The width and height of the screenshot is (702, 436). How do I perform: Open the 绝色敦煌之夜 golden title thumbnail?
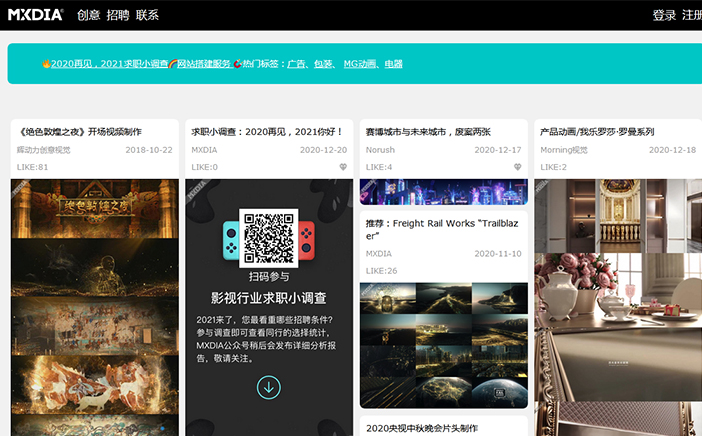94,209
